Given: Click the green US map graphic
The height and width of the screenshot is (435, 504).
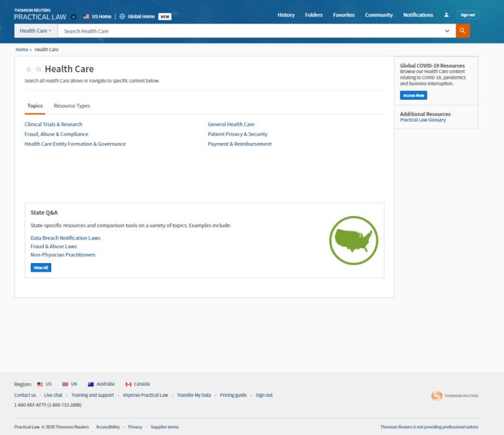Looking at the screenshot, I should click(x=354, y=240).
